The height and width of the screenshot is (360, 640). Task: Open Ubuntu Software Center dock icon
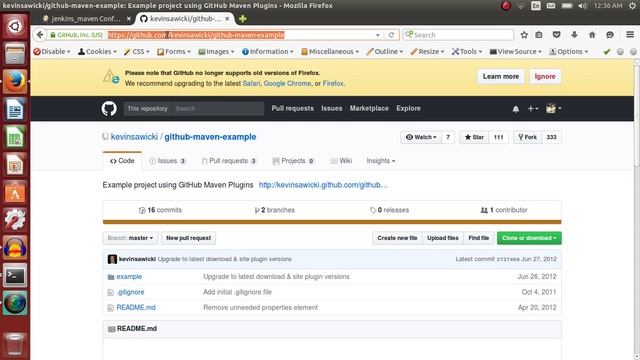pyautogui.click(x=15, y=192)
